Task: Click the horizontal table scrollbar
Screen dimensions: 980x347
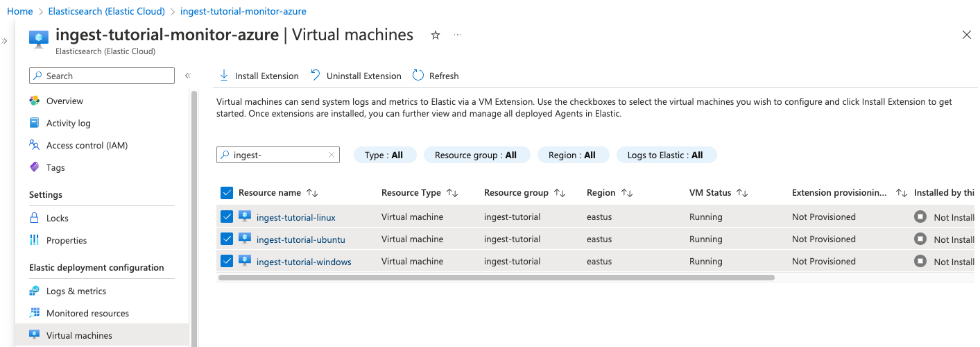Action: [x=496, y=278]
